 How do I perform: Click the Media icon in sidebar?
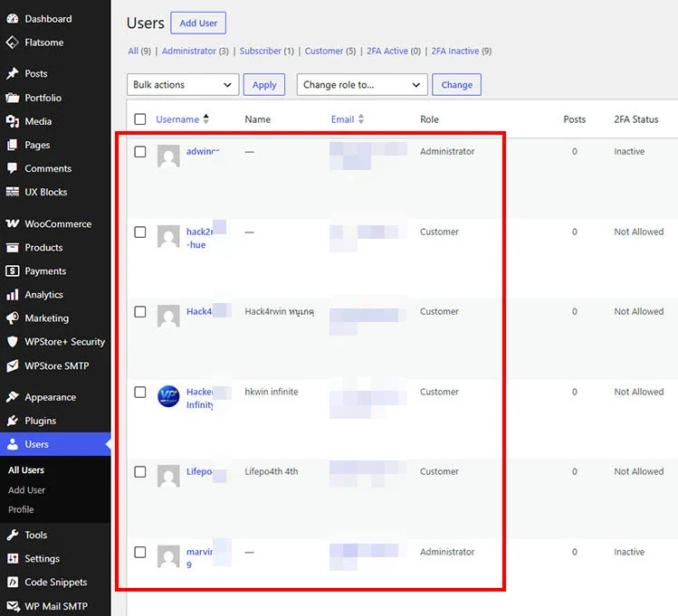pyautogui.click(x=13, y=121)
